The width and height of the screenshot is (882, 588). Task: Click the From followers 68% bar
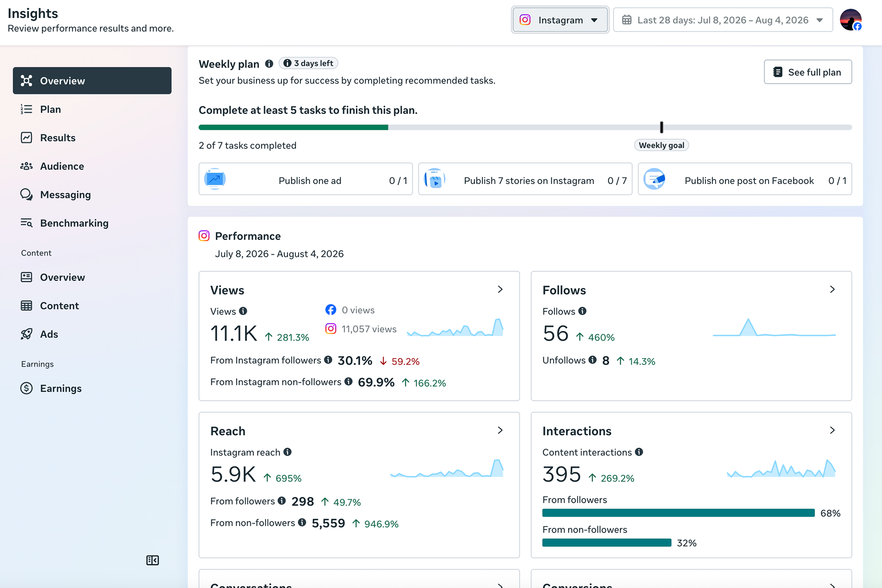678,513
